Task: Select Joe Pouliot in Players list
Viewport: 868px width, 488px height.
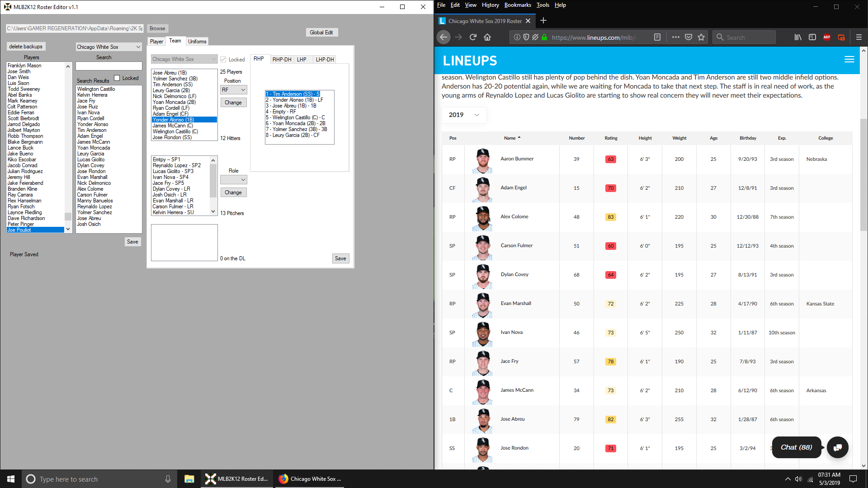Action: (x=35, y=230)
